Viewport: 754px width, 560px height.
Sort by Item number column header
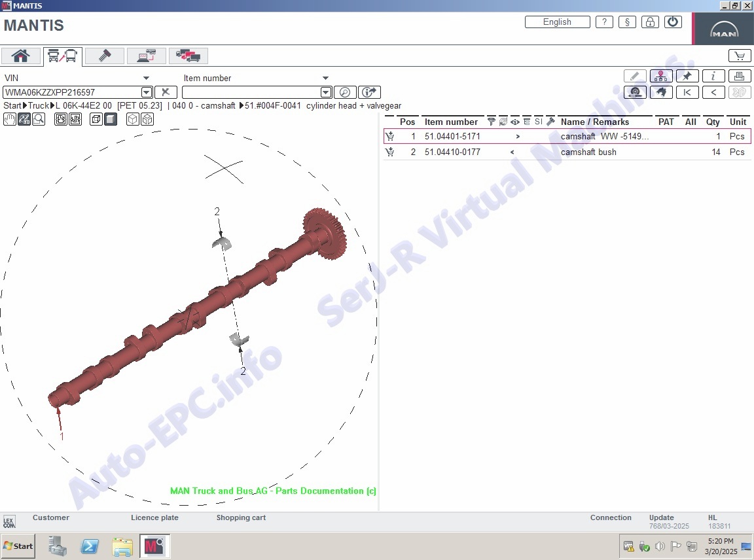(451, 122)
